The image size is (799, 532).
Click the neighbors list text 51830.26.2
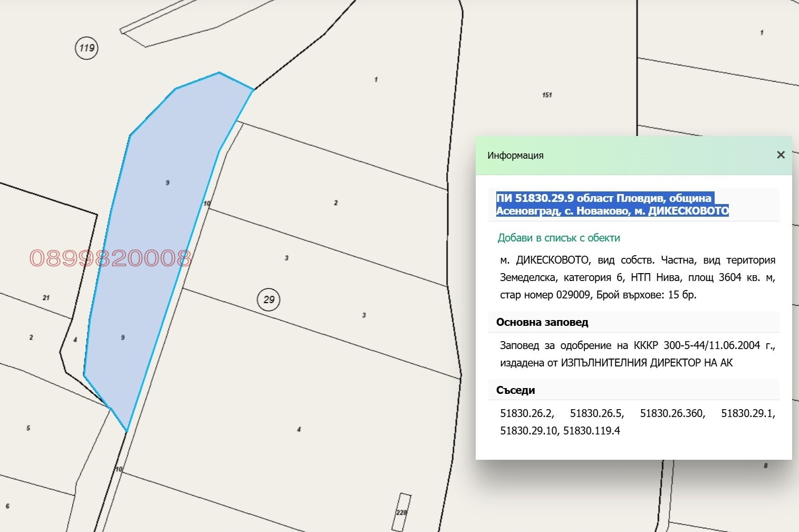[x=526, y=413]
